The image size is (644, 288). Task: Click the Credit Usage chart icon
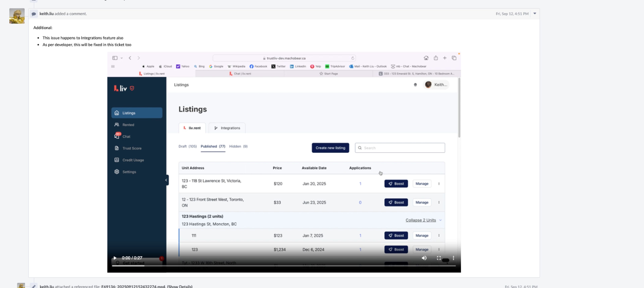tap(117, 160)
